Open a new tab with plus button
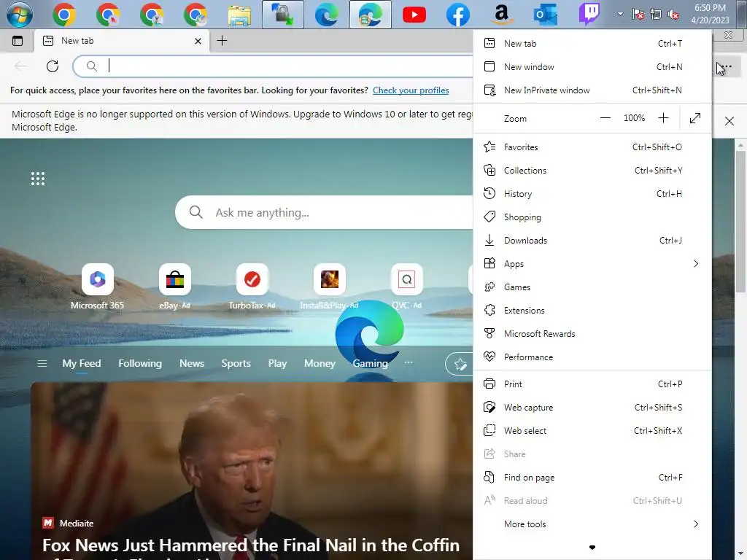 222,41
